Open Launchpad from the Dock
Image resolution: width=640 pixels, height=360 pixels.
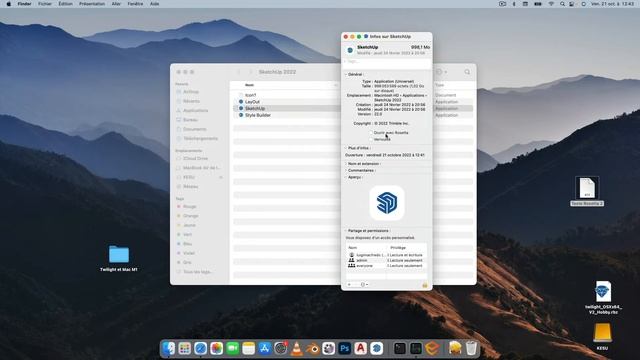point(184,348)
